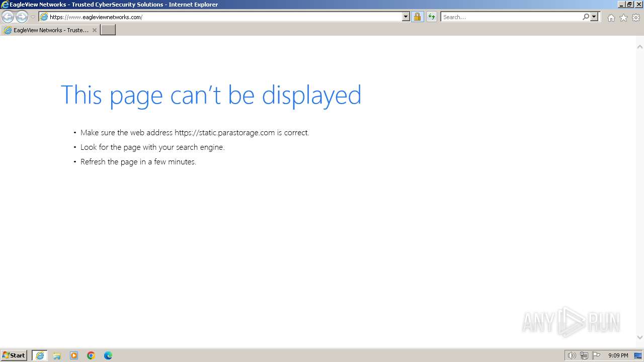Select the EagleView Networks tab
Image resolution: width=644 pixels, height=362 pixels.
click(x=50, y=30)
